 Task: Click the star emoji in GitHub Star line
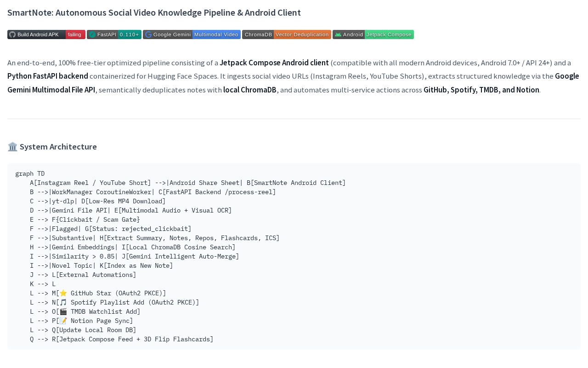[x=63, y=293]
